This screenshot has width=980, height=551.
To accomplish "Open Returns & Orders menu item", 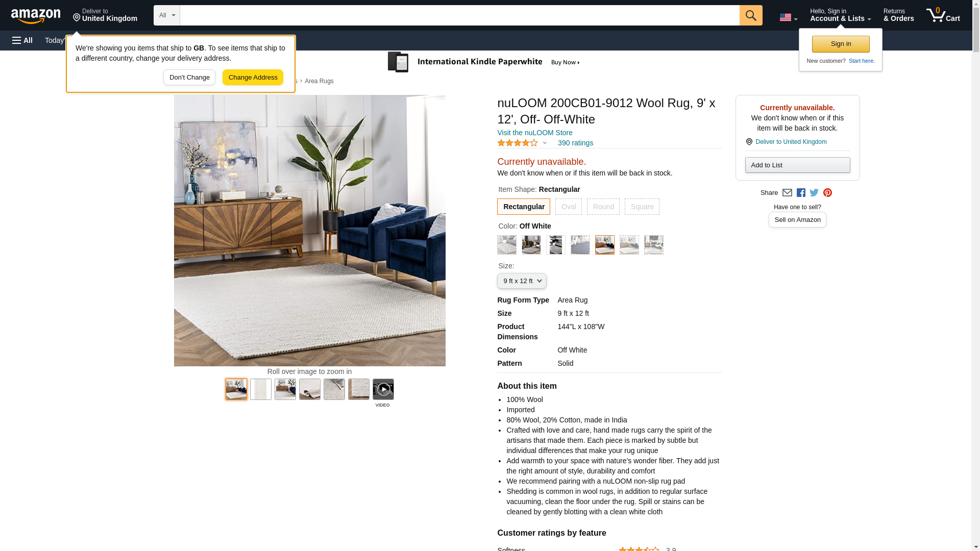I will tap(898, 15).
